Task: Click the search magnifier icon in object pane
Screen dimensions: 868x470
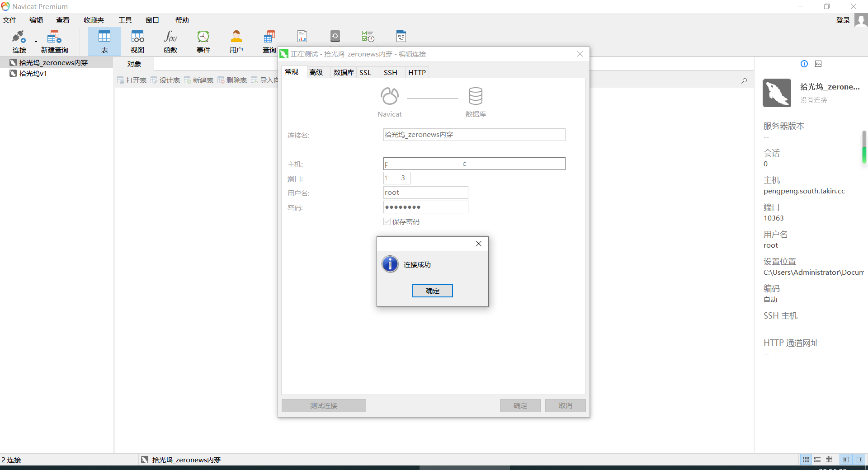Action: (744, 80)
